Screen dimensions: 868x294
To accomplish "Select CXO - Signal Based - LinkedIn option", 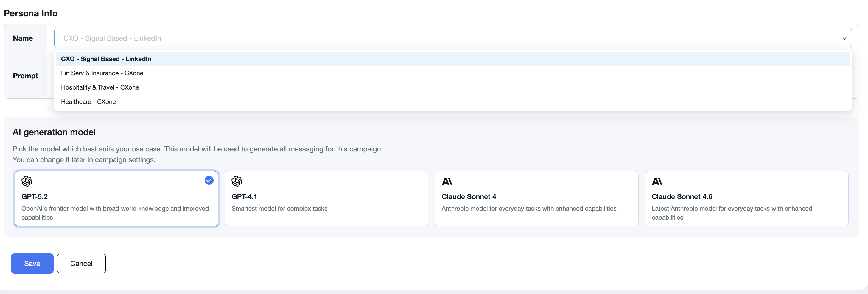I will point(453,59).
